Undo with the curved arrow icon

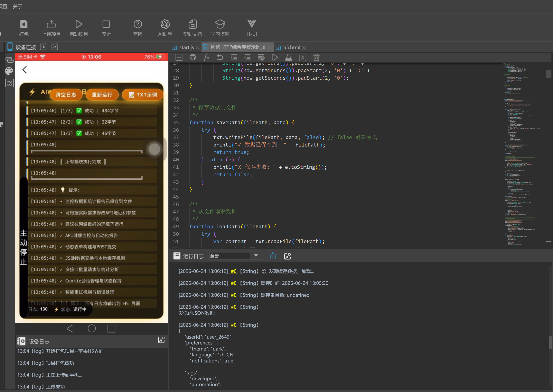click(x=220, y=58)
